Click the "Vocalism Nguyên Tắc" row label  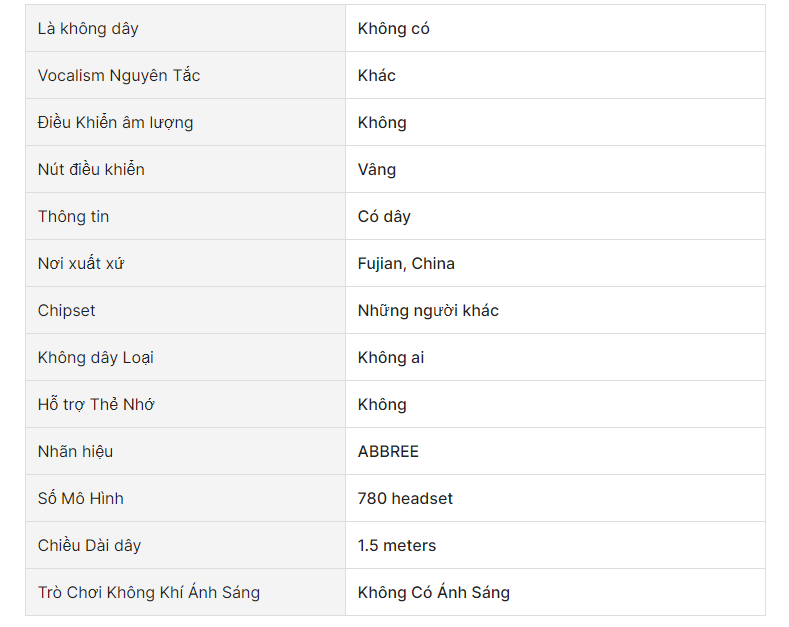pos(119,76)
